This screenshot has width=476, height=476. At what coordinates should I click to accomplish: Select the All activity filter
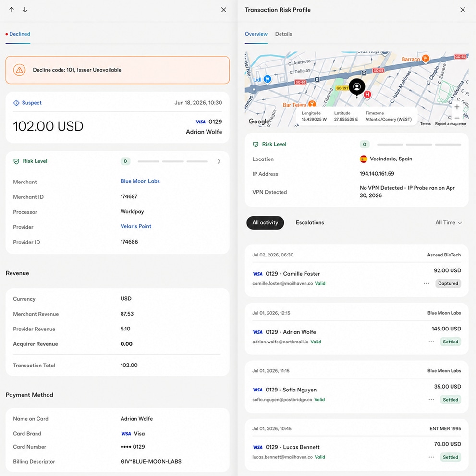coord(265,222)
